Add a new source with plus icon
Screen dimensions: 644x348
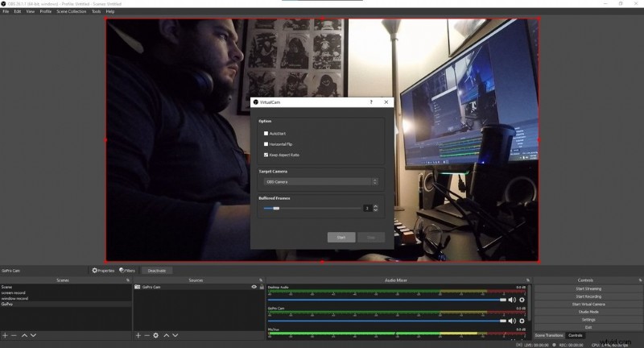pyautogui.click(x=138, y=335)
